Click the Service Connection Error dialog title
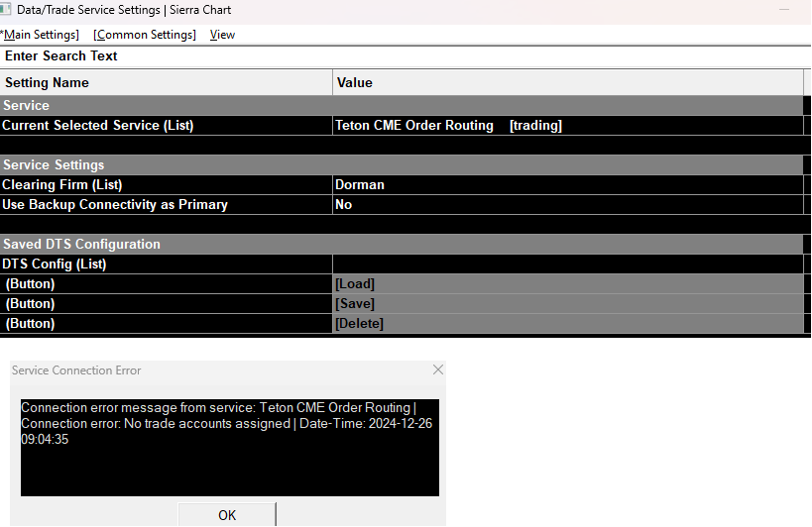Viewport: 812px width, 527px height. [x=76, y=370]
